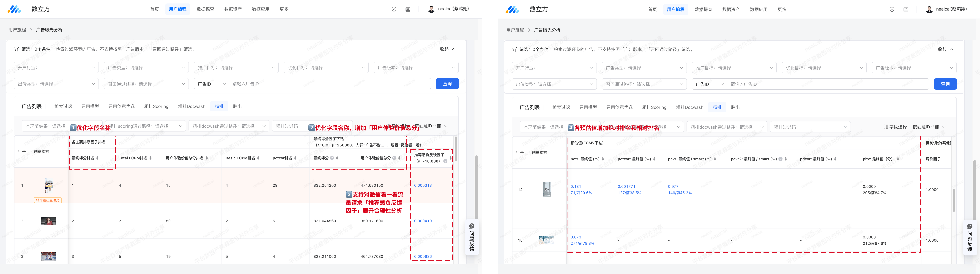Open 数据探查 menu in left panel navbar

205,9
